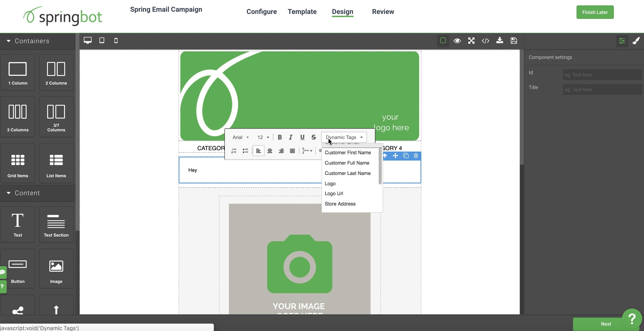This screenshot has height=331, width=644.
Task: Duplicate the selected text component
Action: [x=406, y=156]
